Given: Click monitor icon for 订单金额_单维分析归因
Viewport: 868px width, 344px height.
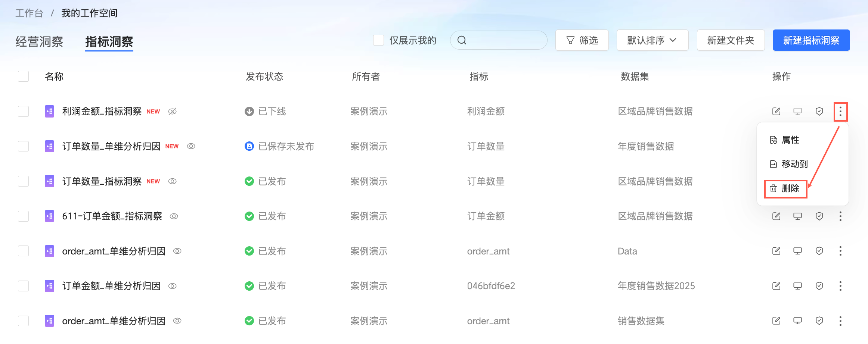Looking at the screenshot, I should pyautogui.click(x=797, y=286).
